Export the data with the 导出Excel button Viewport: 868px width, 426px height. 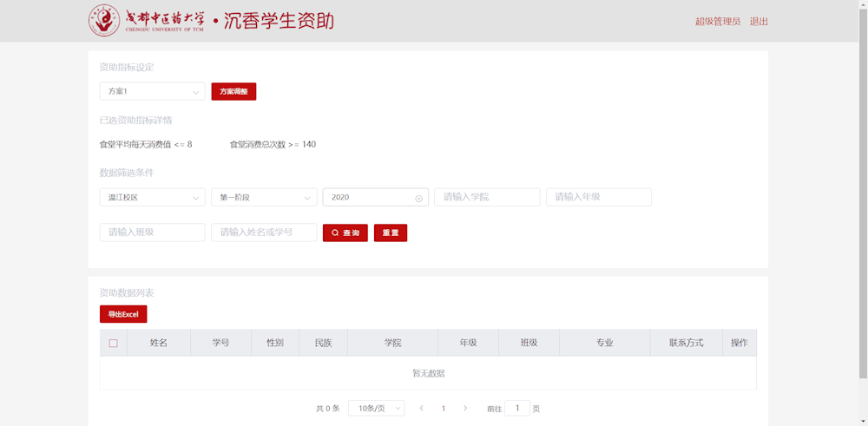123,314
